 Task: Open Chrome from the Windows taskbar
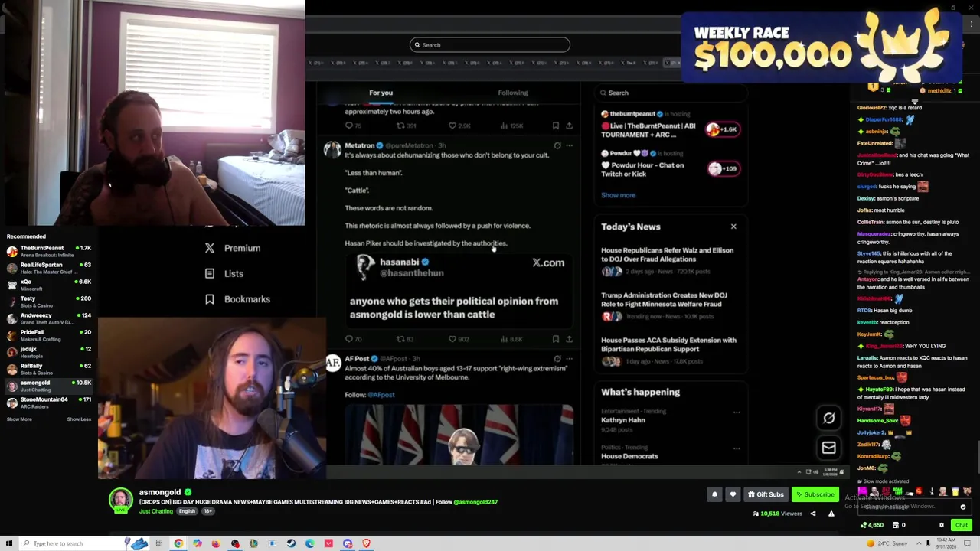[x=178, y=543]
